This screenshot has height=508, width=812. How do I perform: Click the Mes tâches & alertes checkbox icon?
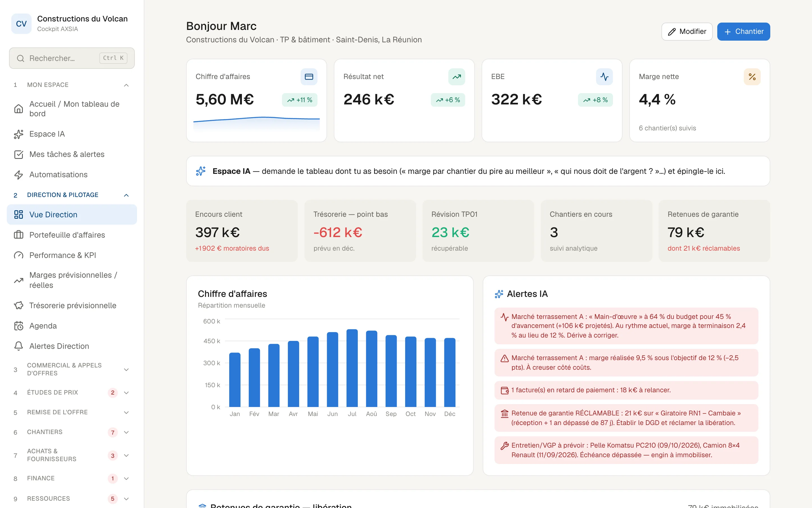coord(18,154)
